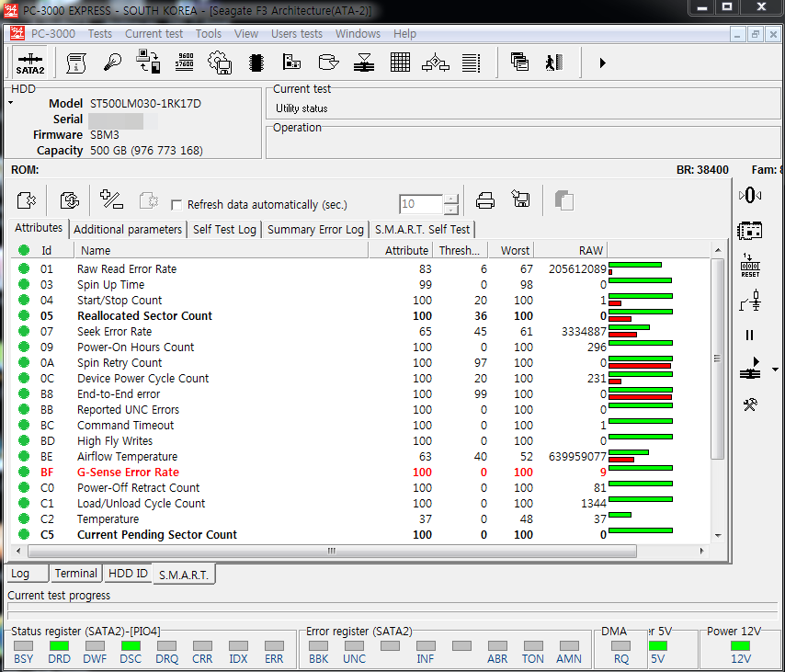Image resolution: width=785 pixels, height=672 pixels.
Task: Click the save S.M.A.R.T. to disk icon
Action: pos(521,199)
